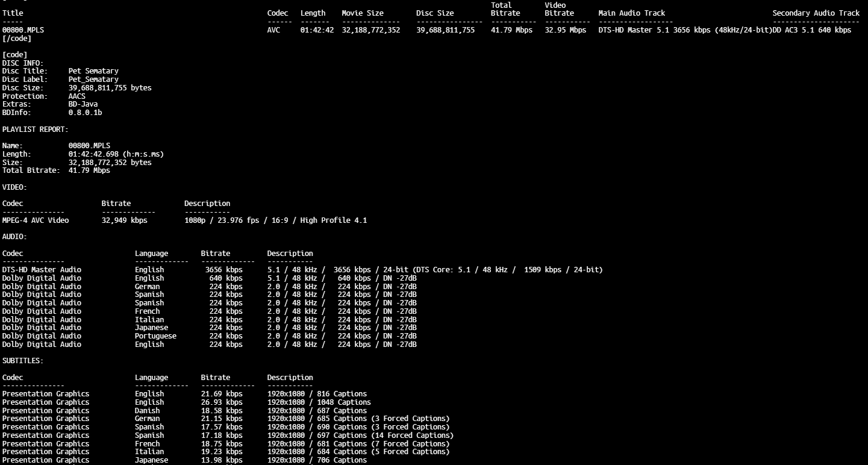Click the AACS protection value
The image size is (868, 465).
pyautogui.click(x=77, y=96)
